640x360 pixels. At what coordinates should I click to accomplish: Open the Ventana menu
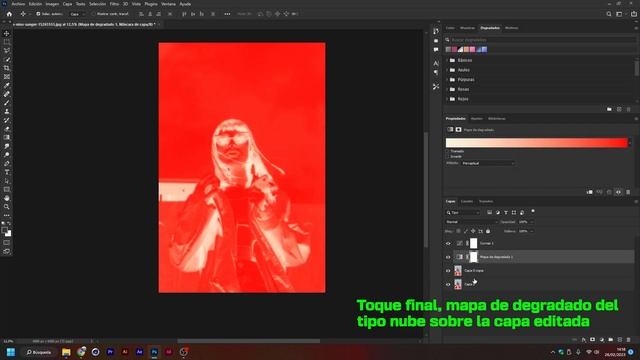pos(168,4)
